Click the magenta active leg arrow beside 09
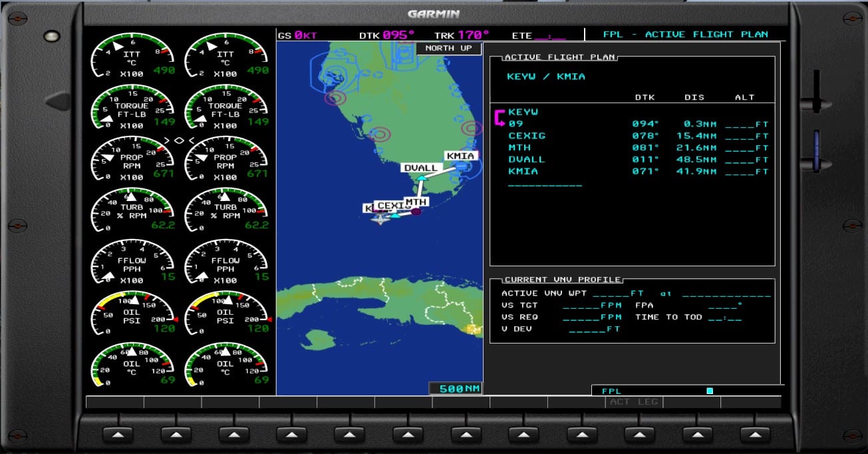 point(499,118)
